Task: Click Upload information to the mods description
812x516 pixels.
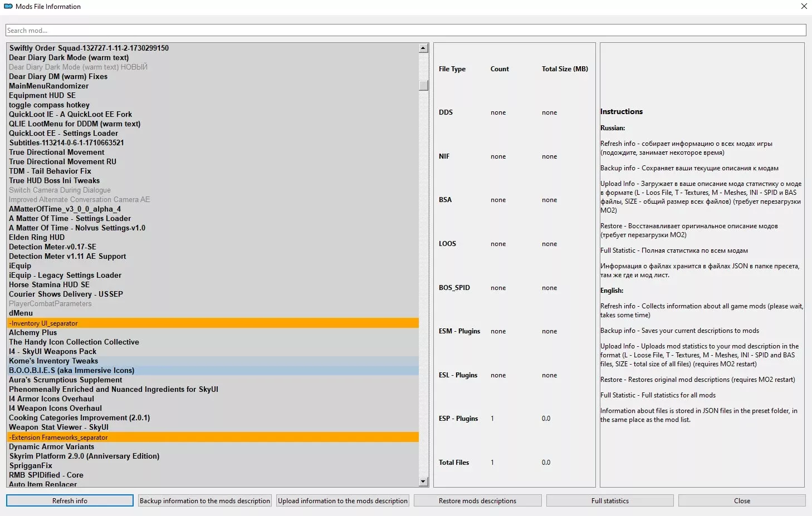Action: [x=343, y=501]
